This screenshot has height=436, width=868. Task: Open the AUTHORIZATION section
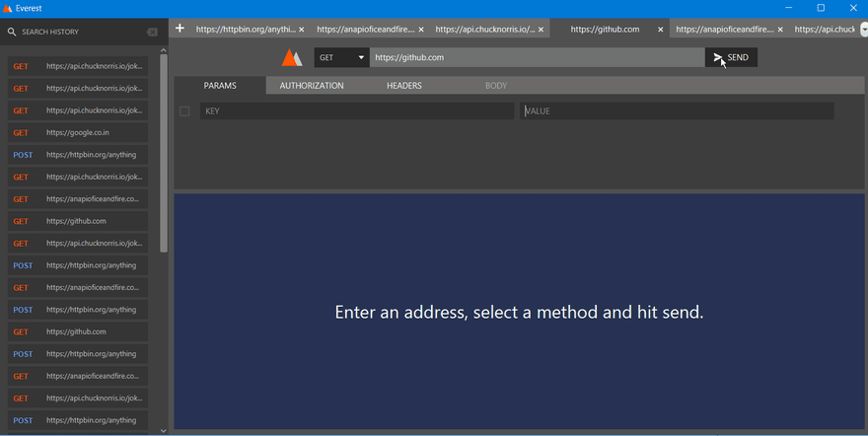(312, 86)
